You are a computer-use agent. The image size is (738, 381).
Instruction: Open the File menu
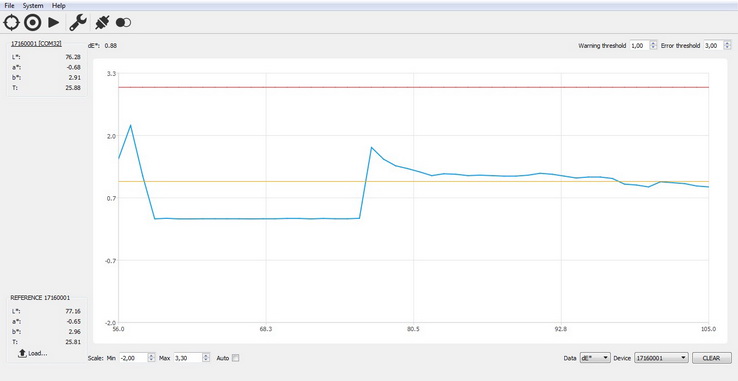click(x=9, y=6)
